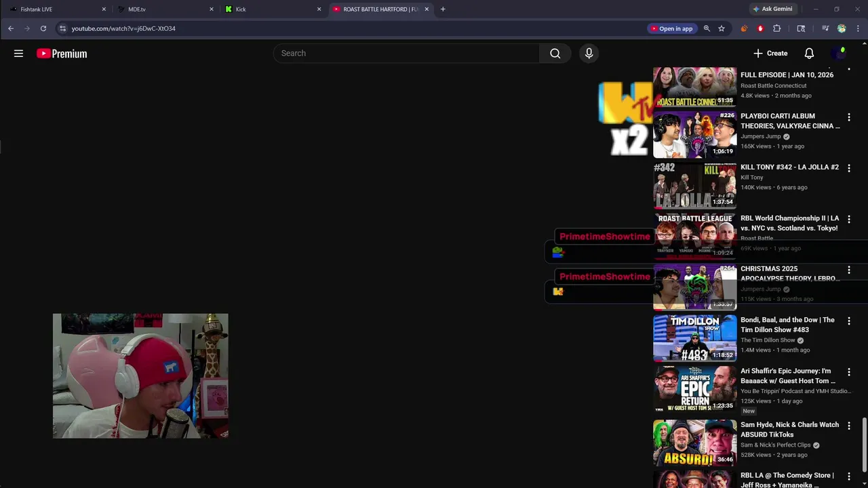
Task: Bookmark this page with star icon
Action: pos(722,28)
